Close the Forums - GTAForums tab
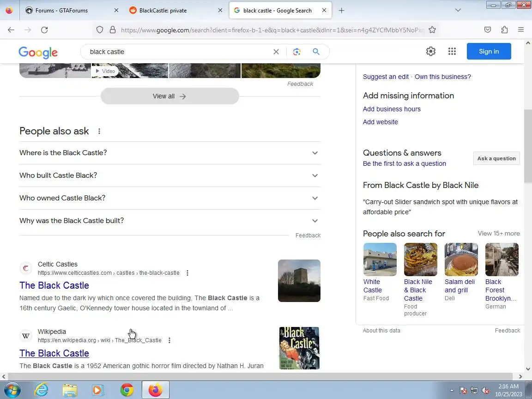 coord(116,11)
